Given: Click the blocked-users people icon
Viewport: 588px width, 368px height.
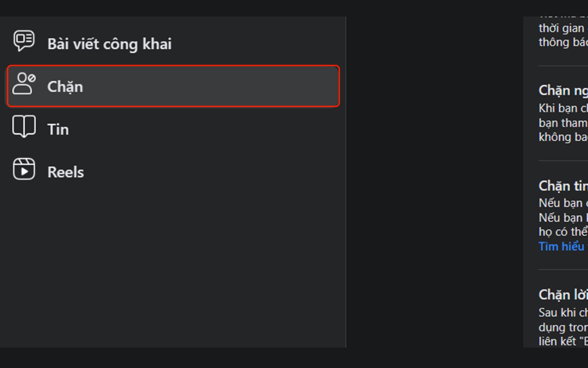Looking at the screenshot, I should [24, 84].
